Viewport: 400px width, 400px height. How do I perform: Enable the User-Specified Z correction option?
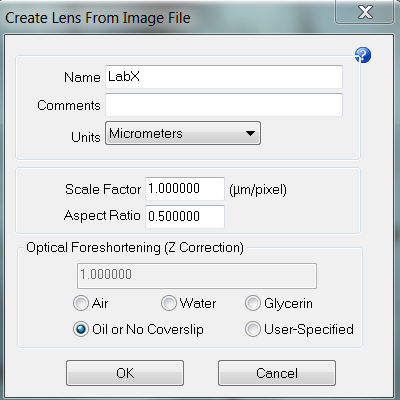253,329
